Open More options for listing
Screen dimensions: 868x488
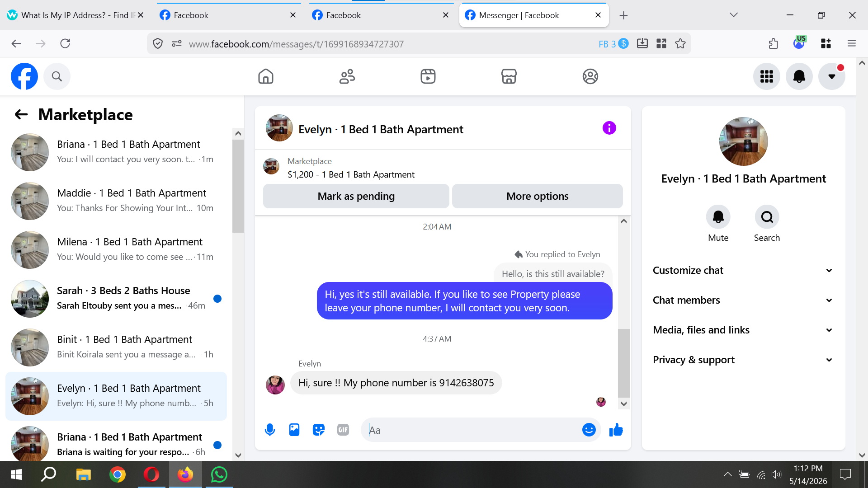tap(538, 196)
